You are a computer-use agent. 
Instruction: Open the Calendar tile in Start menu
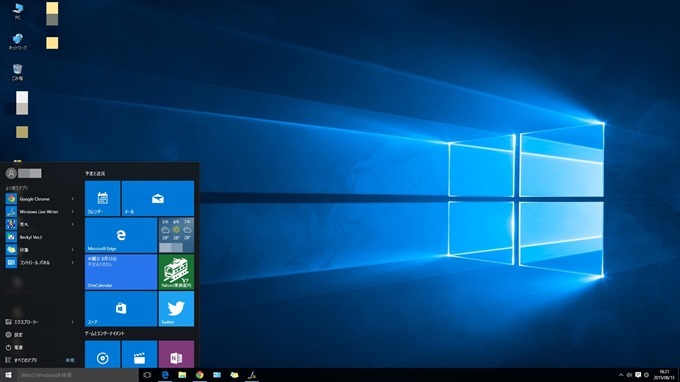click(102, 198)
